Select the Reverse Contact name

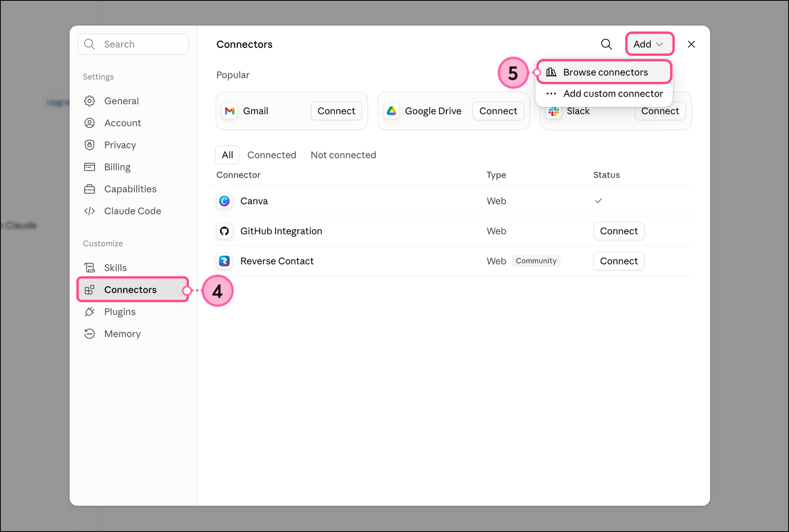(x=277, y=261)
